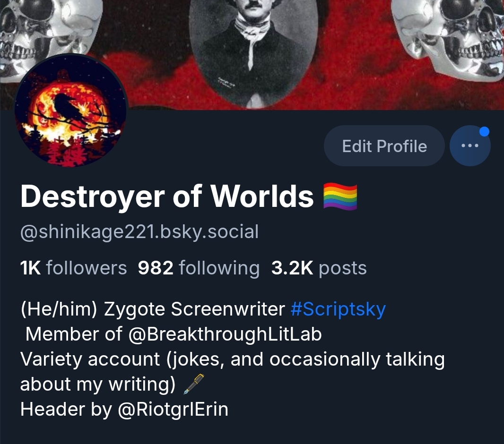Click the fountain pen emoji in bio
Viewport: 504px width, 444px height.
pos(193,384)
